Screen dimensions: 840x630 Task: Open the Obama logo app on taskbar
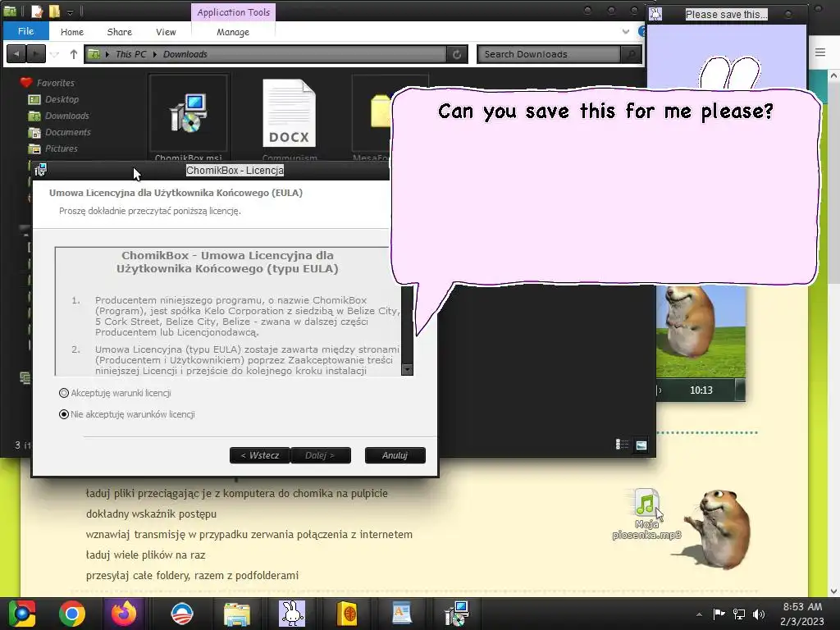click(x=181, y=614)
